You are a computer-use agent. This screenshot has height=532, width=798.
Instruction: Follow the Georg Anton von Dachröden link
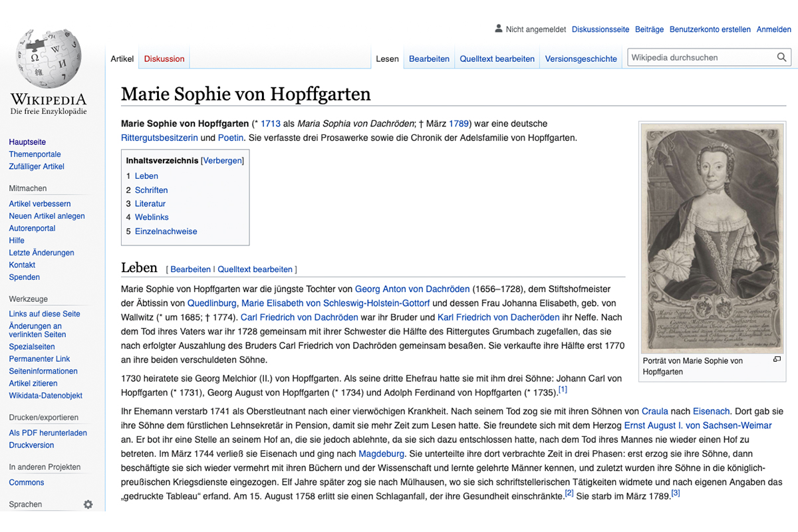tap(412, 289)
